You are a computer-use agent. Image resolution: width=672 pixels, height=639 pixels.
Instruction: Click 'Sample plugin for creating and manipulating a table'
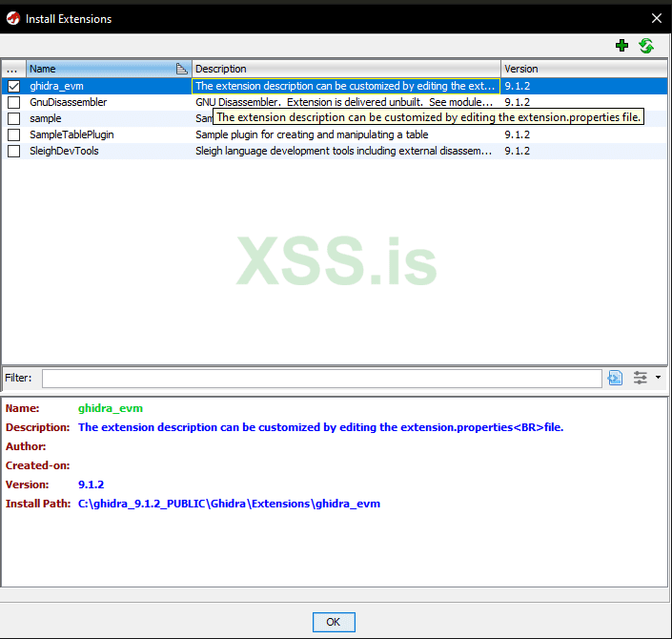[x=312, y=135]
